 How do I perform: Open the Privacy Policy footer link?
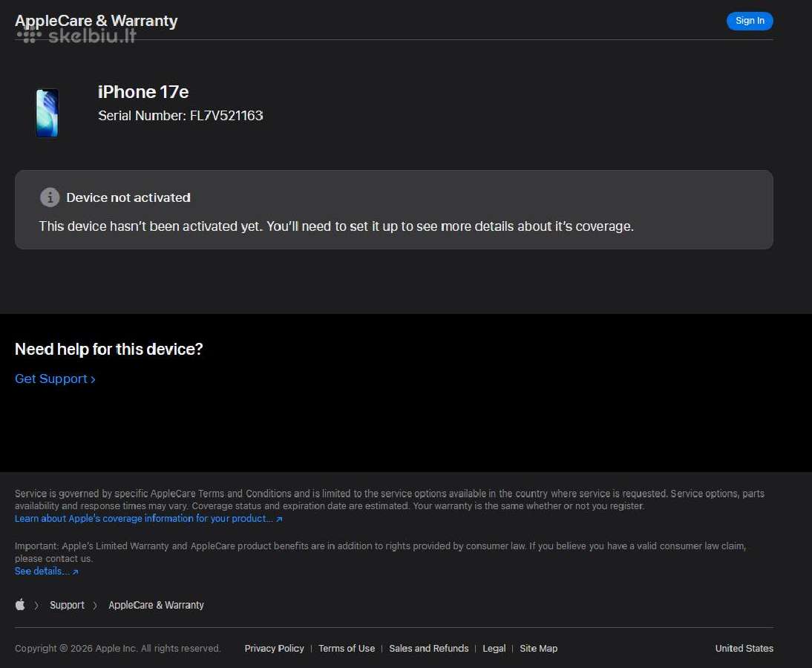(274, 648)
